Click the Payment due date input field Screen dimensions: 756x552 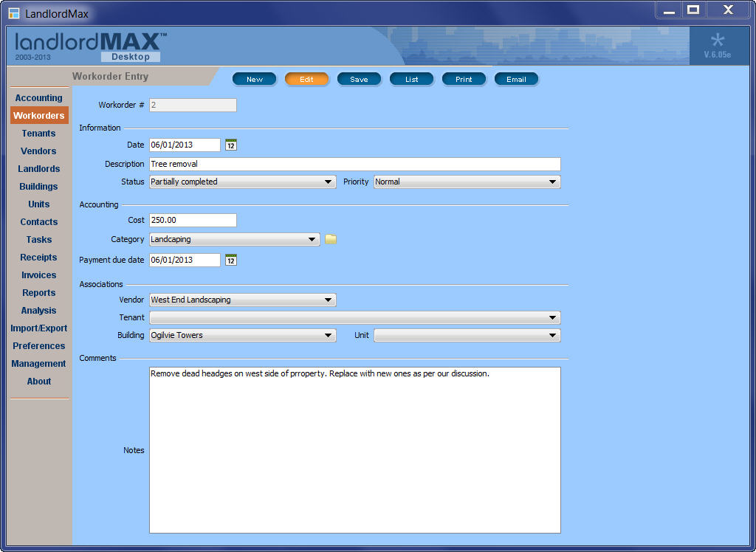click(x=185, y=260)
